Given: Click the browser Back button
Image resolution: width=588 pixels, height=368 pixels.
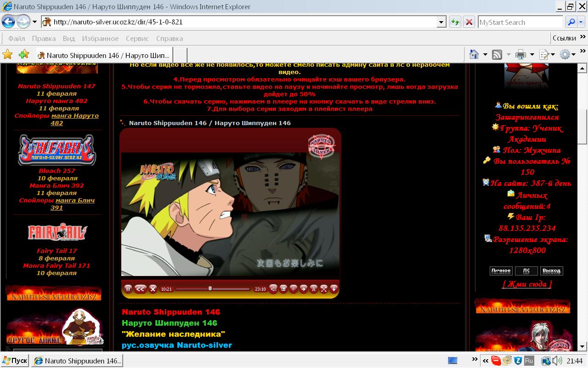Looking at the screenshot, I should click(x=9, y=22).
